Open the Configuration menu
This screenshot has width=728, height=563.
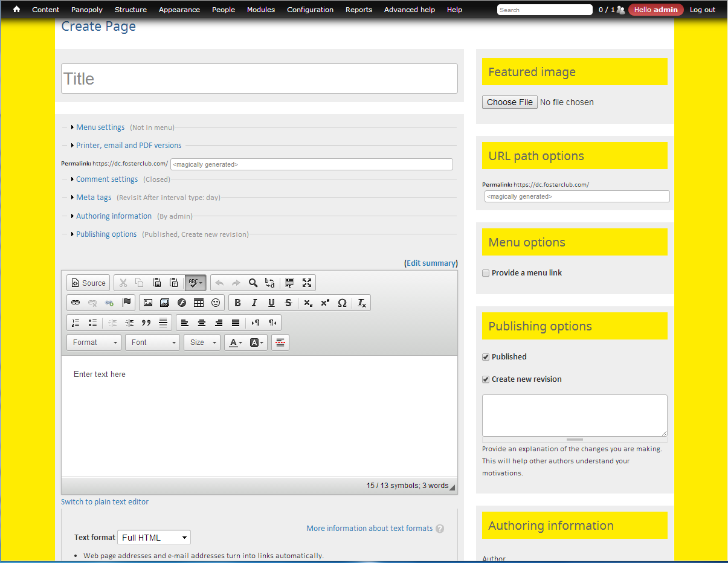click(310, 9)
